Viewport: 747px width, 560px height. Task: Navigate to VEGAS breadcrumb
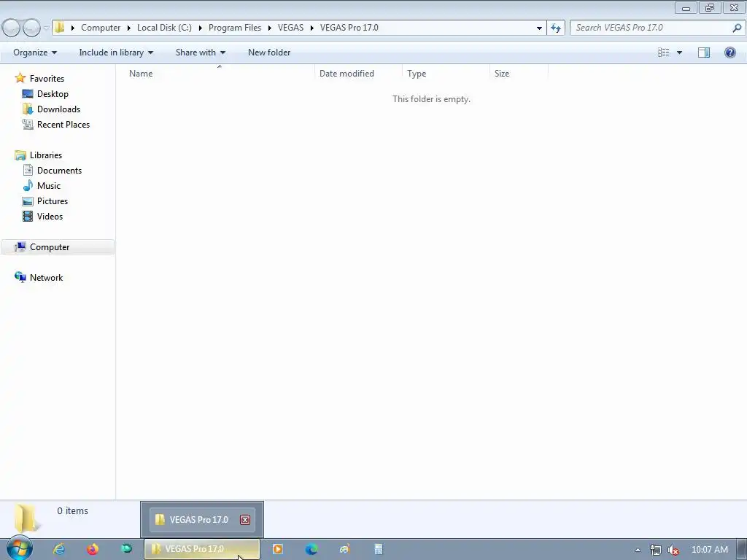point(290,28)
